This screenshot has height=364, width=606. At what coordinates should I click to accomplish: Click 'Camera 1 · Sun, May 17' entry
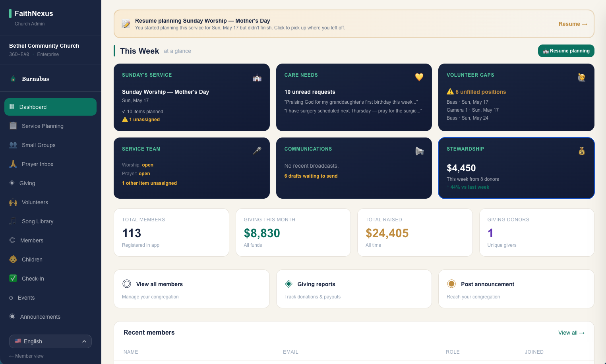coord(472,110)
